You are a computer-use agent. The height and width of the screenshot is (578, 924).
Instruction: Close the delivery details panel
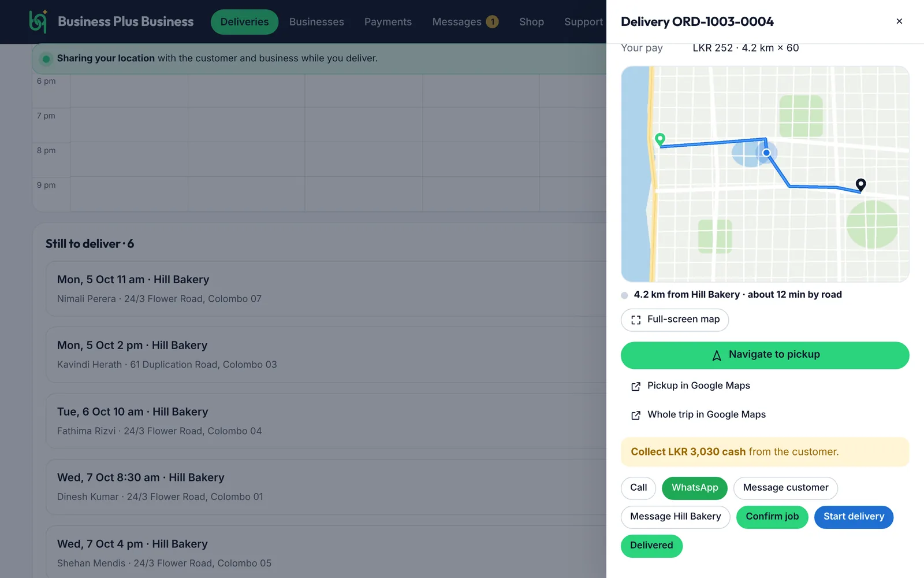899,21
